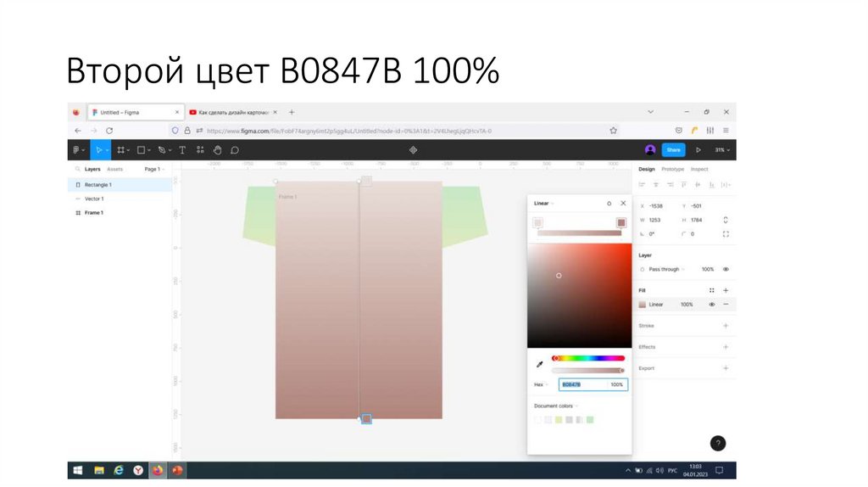Select the Rectangle shape tool
The image size is (868, 487).
(141, 150)
